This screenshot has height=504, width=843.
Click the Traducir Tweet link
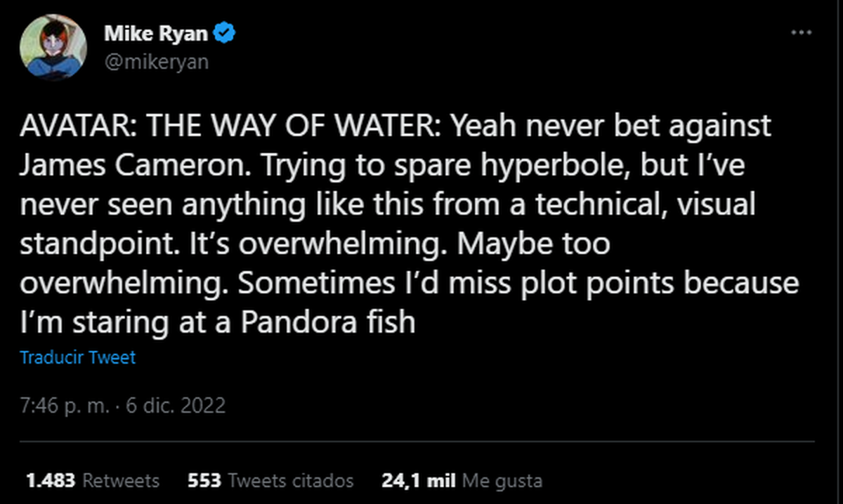[78, 357]
